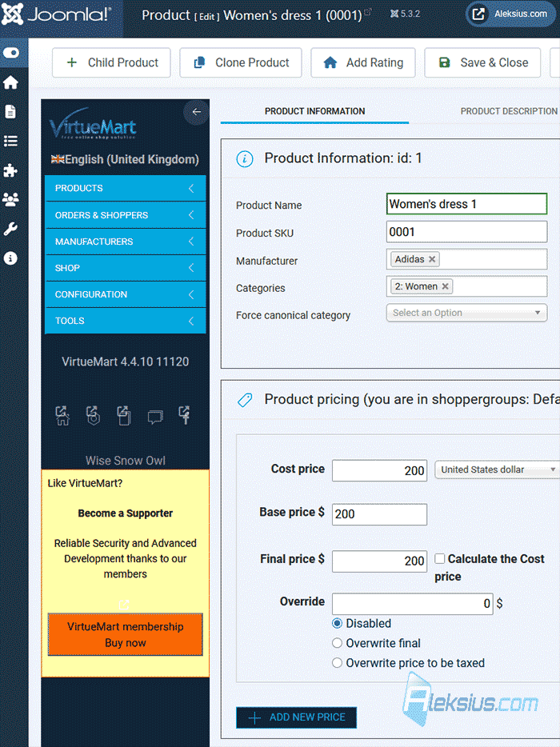Screen dimensions: 560x747
Task: Click the Product Information info icon
Action: pyautogui.click(x=245, y=158)
